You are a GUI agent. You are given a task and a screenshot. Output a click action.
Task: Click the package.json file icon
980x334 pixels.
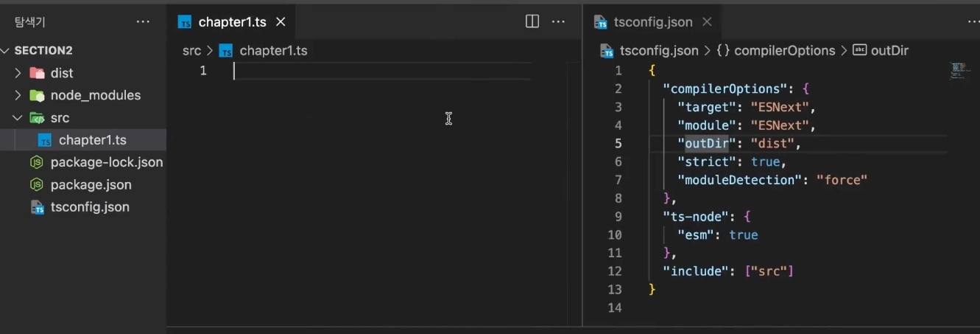[37, 184]
